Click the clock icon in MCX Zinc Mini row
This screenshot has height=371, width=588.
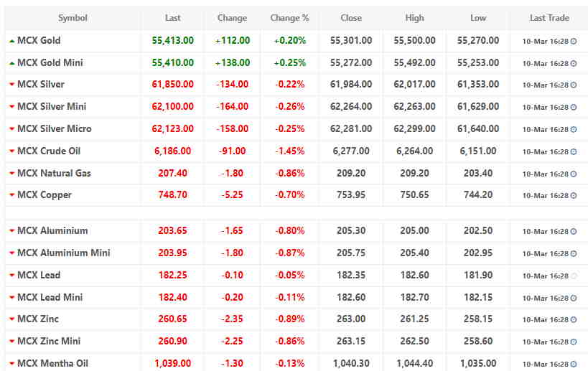coord(574,342)
